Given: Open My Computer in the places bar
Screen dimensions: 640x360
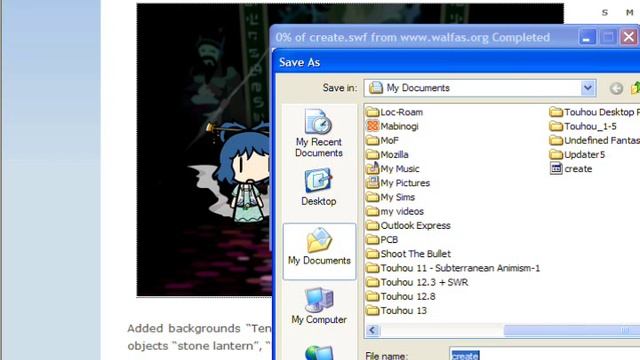Looking at the screenshot, I should (x=319, y=306).
